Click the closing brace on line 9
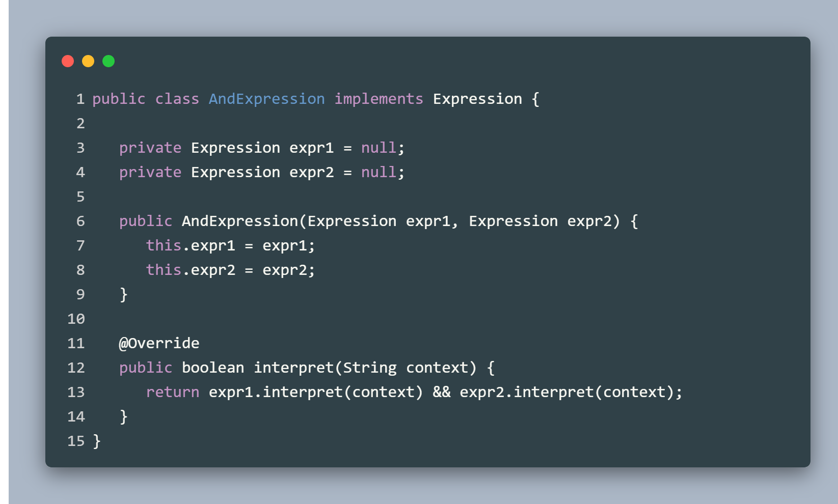This screenshot has width=838, height=504. pyautogui.click(x=123, y=294)
